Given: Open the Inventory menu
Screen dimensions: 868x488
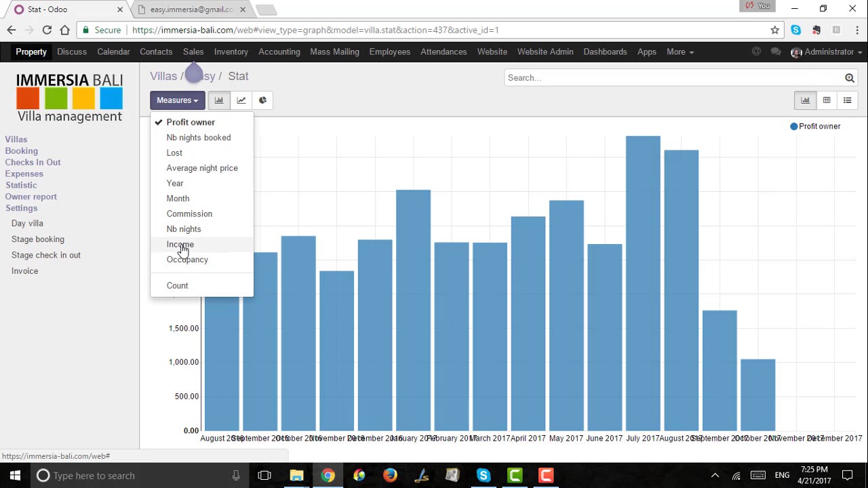Looking at the screenshot, I should coord(231,52).
